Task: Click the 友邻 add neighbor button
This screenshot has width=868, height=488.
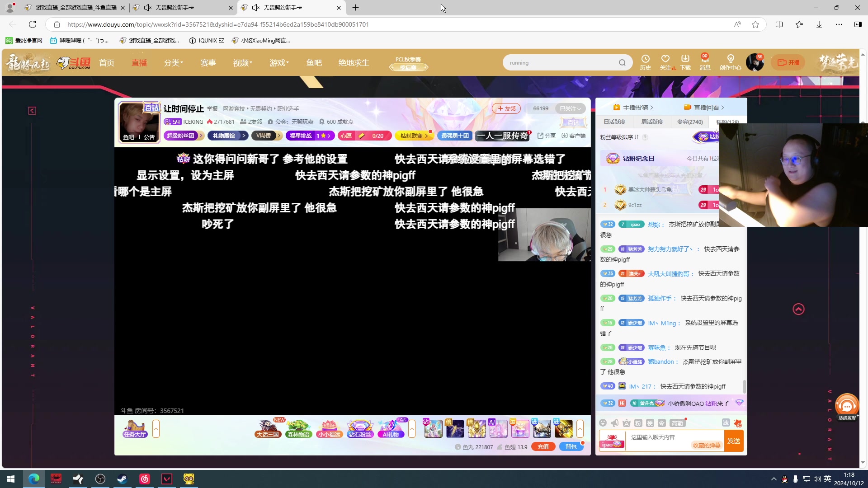Action: [506, 108]
